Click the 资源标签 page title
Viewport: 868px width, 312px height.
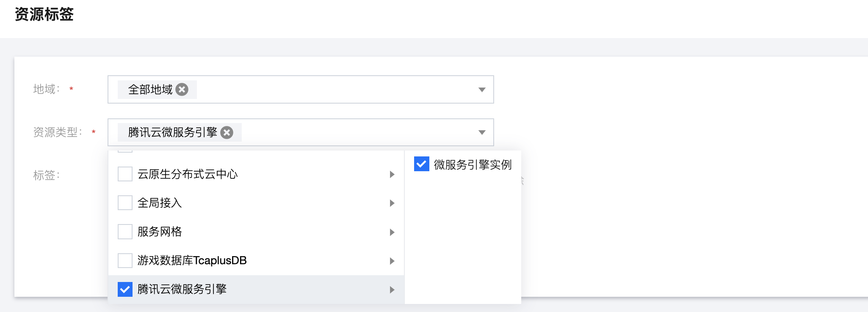44,14
